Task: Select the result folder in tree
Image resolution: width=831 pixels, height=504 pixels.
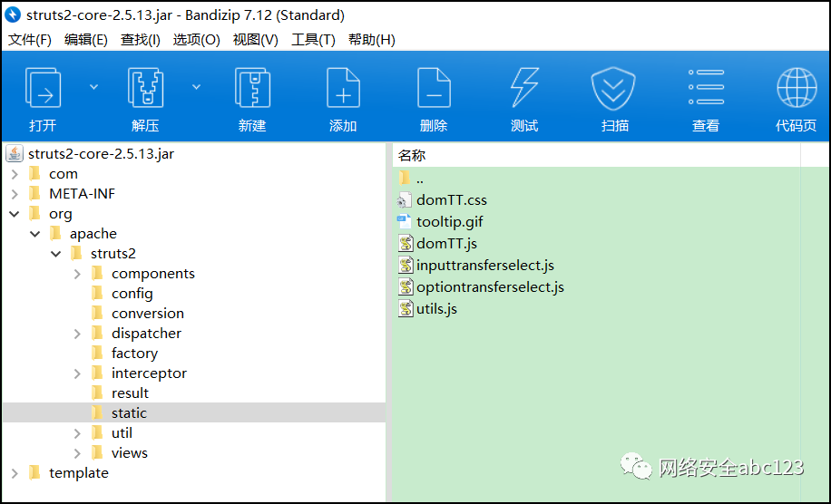Action: coord(130,394)
